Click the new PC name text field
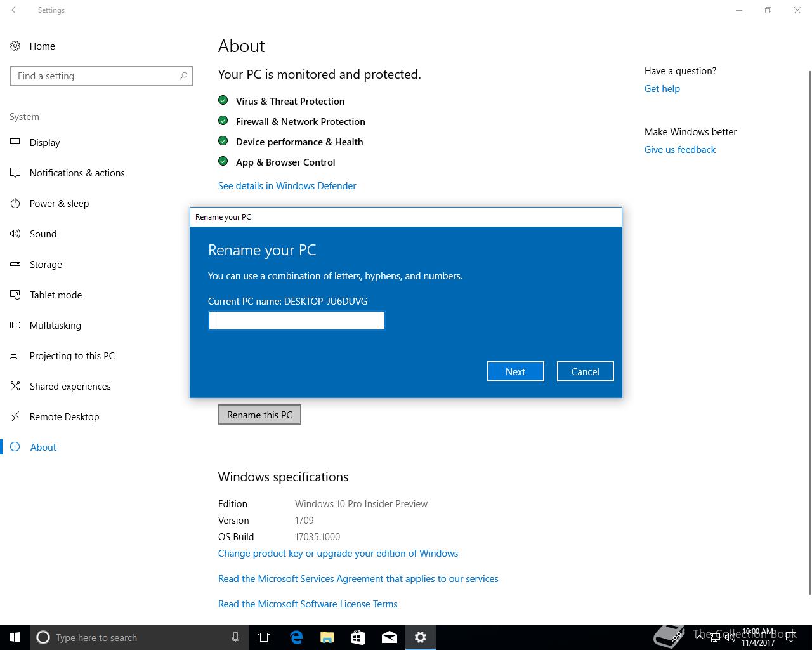This screenshot has width=812, height=650. click(296, 321)
